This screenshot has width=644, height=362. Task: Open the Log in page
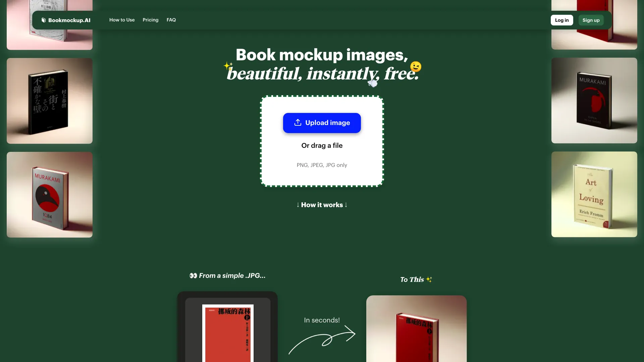(562, 20)
